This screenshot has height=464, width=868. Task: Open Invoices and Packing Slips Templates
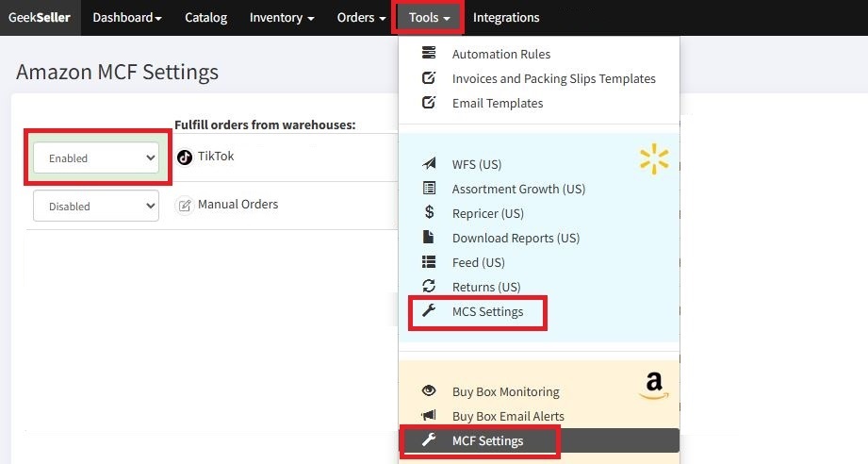point(553,78)
